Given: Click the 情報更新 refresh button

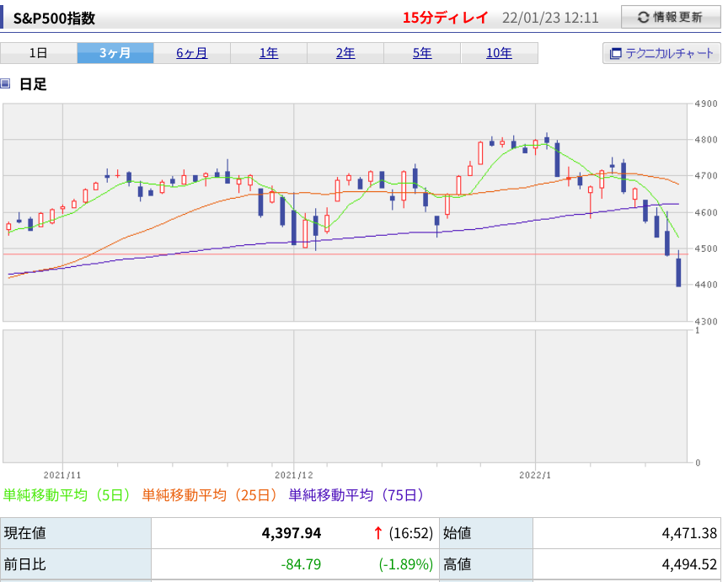Looking at the screenshot, I should (x=671, y=18).
